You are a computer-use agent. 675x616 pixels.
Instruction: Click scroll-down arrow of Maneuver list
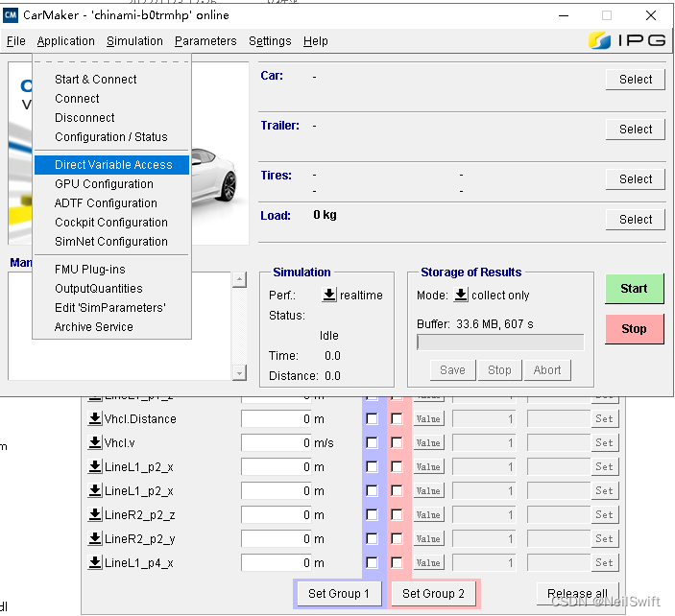tap(239, 372)
